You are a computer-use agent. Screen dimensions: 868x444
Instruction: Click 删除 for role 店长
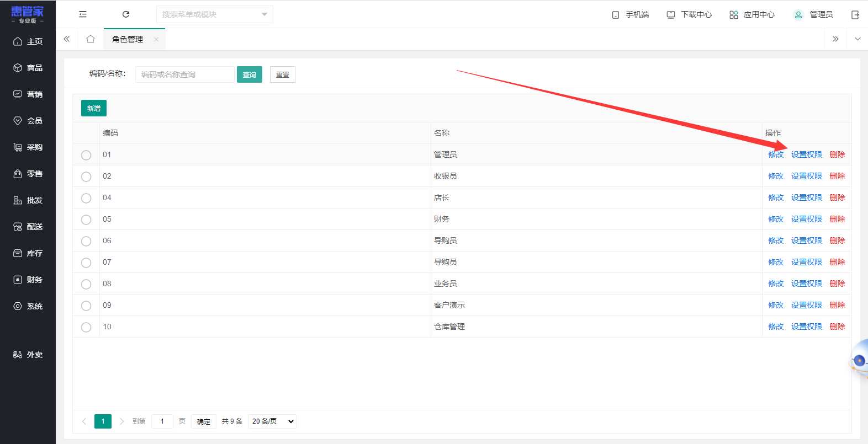coord(838,197)
